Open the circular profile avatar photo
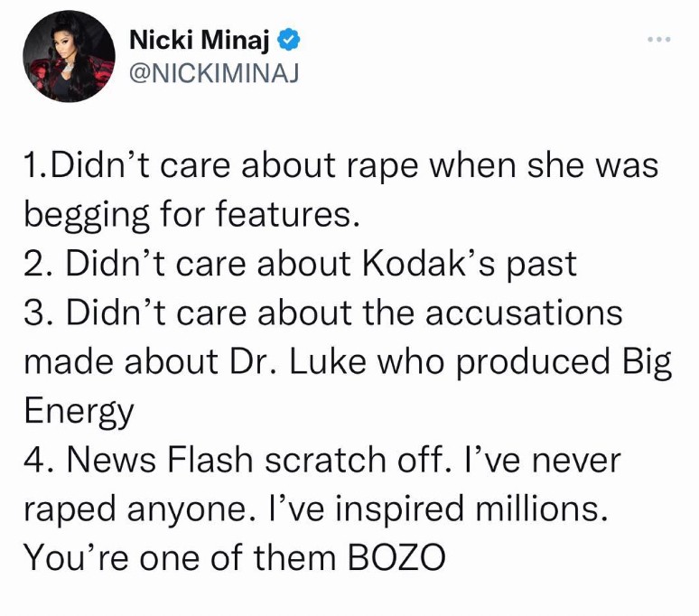This screenshot has height=616, width=699. click(x=70, y=57)
